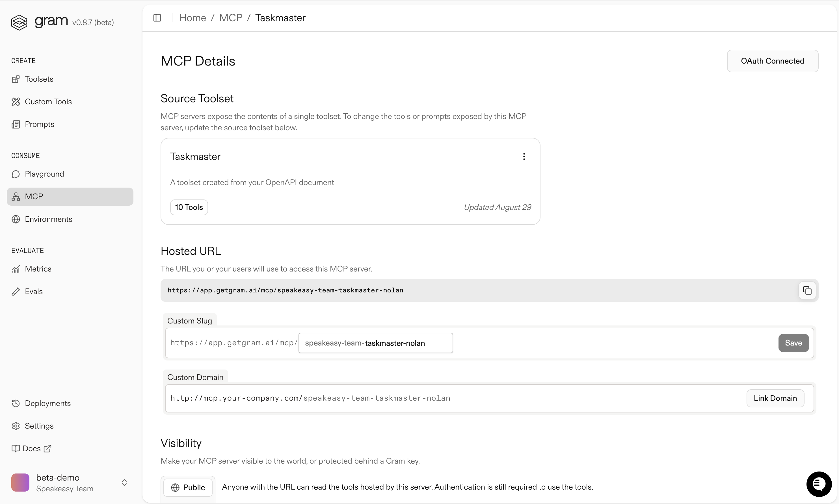The height and width of the screenshot is (504, 839).
Task: Open Environments in the sidebar
Action: pos(48,219)
